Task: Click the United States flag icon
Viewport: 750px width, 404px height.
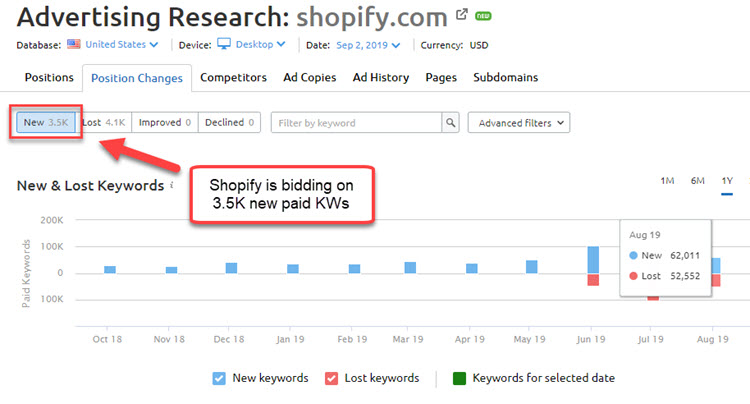Action: (x=73, y=45)
